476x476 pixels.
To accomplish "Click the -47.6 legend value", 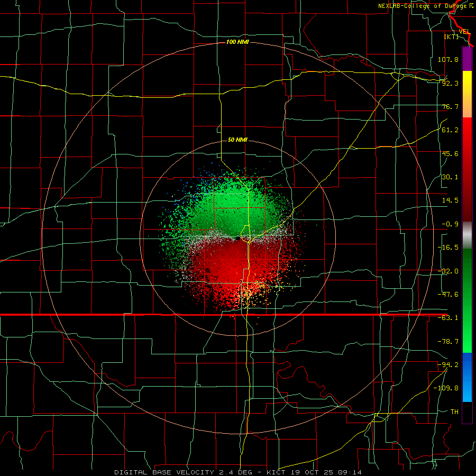I will coord(448,295).
